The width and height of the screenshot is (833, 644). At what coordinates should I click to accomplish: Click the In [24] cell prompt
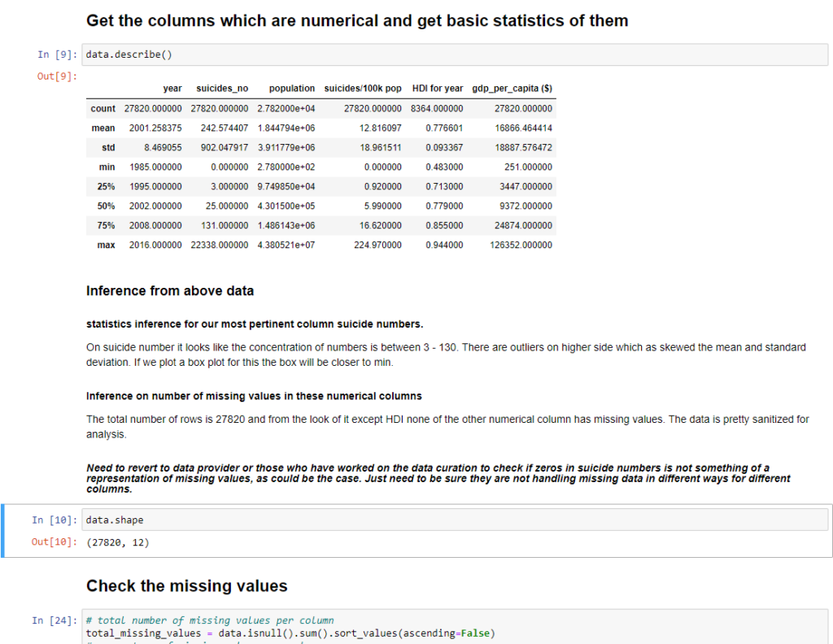[x=55, y=620]
